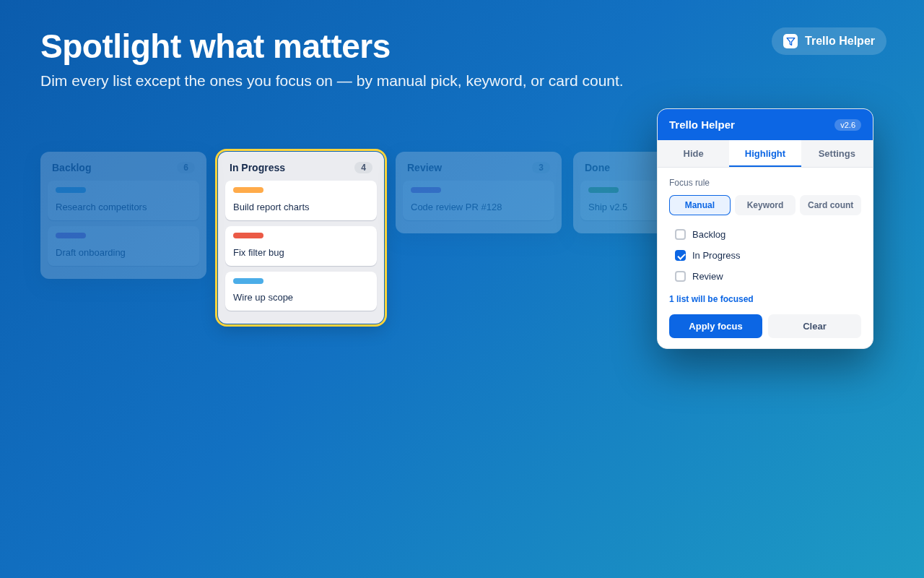Open the Research competitors card

point(123,201)
